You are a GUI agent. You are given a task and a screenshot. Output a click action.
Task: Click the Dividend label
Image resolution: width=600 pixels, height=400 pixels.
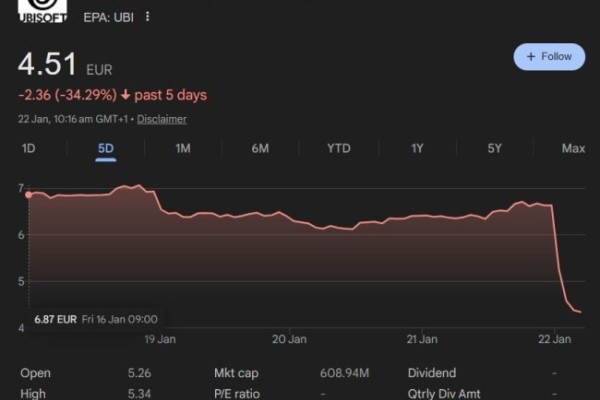click(x=432, y=373)
